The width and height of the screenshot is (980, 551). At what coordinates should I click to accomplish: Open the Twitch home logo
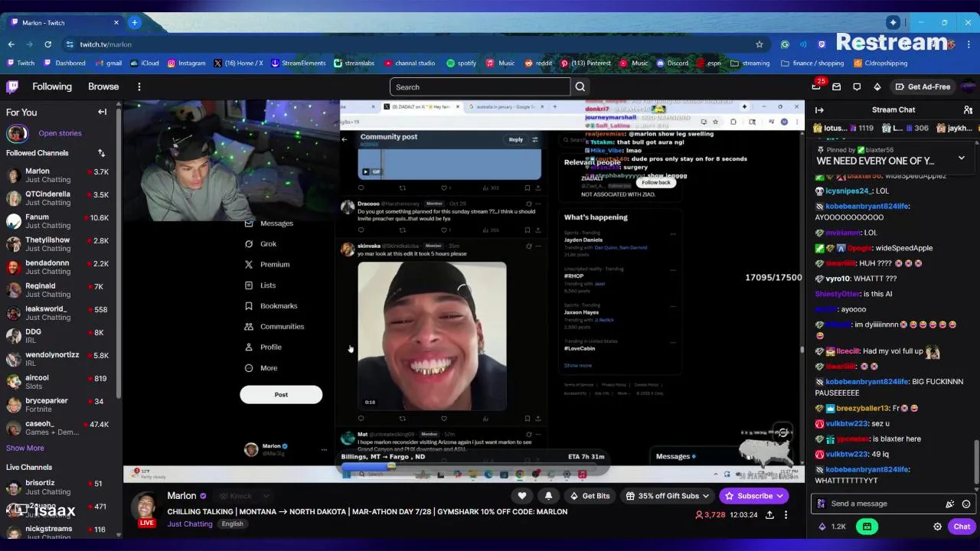click(x=12, y=86)
